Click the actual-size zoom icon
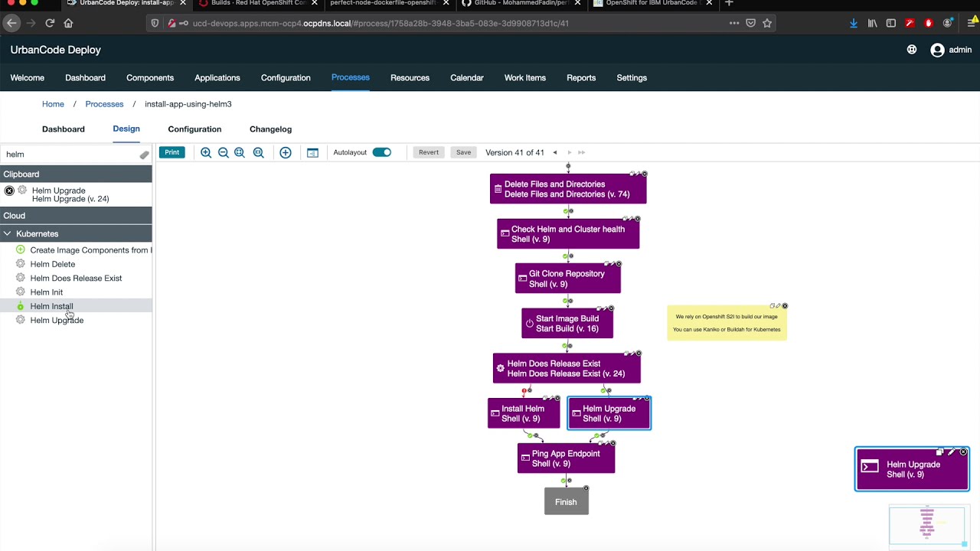The height and width of the screenshot is (551, 980). tap(259, 152)
